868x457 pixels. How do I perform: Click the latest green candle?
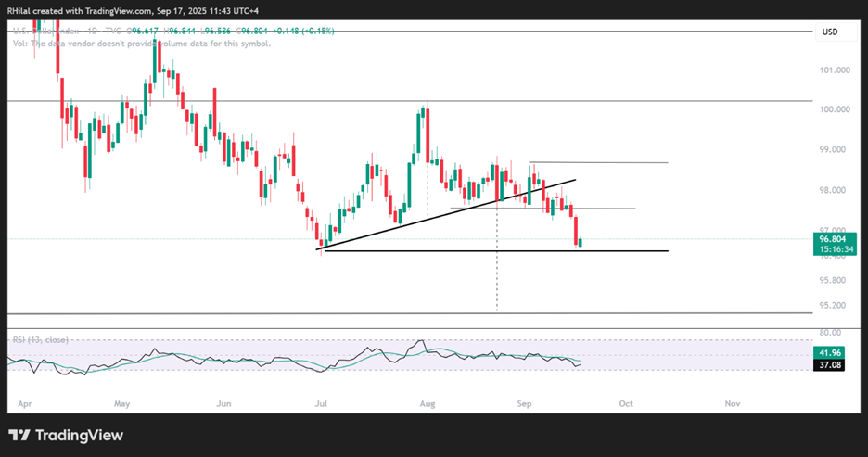pyautogui.click(x=581, y=242)
